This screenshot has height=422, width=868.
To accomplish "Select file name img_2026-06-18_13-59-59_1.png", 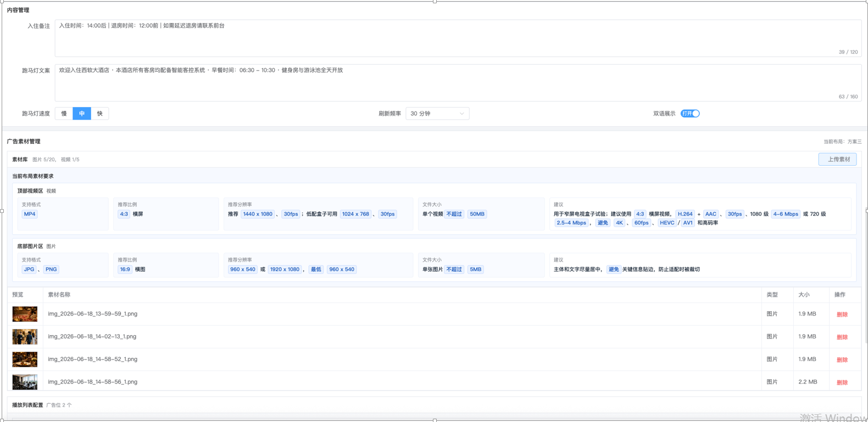I will (x=92, y=314).
